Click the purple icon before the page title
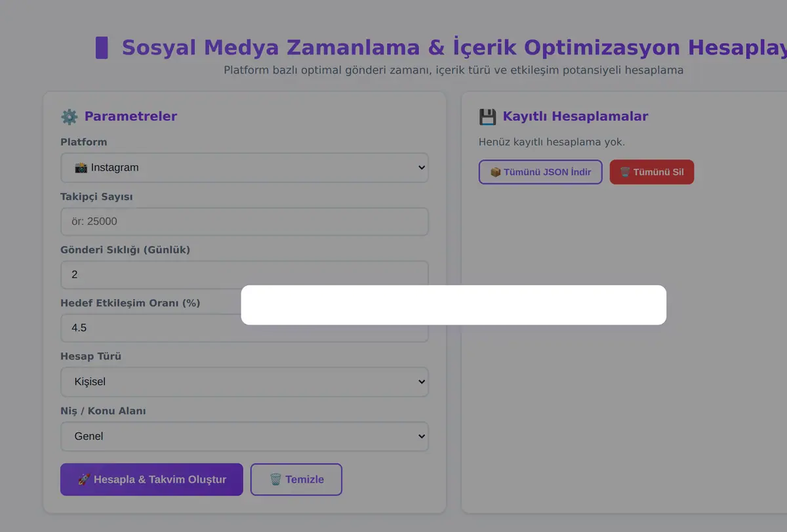Screen dimensions: 787x532 click(102, 48)
